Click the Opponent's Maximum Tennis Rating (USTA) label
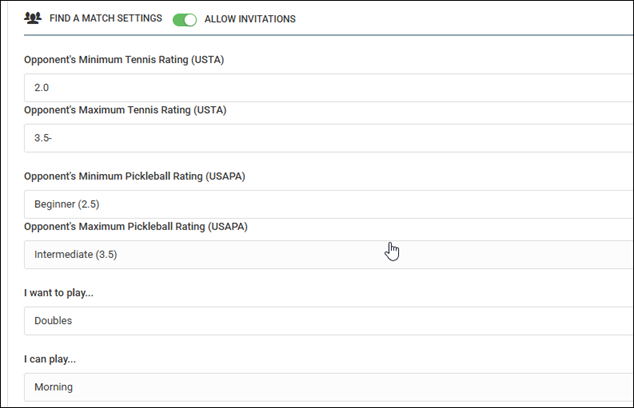 click(125, 110)
